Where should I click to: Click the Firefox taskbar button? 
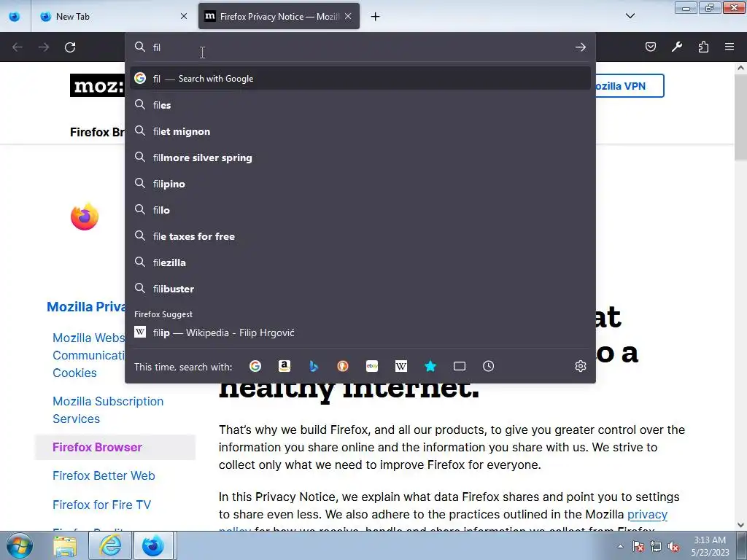tap(153, 546)
